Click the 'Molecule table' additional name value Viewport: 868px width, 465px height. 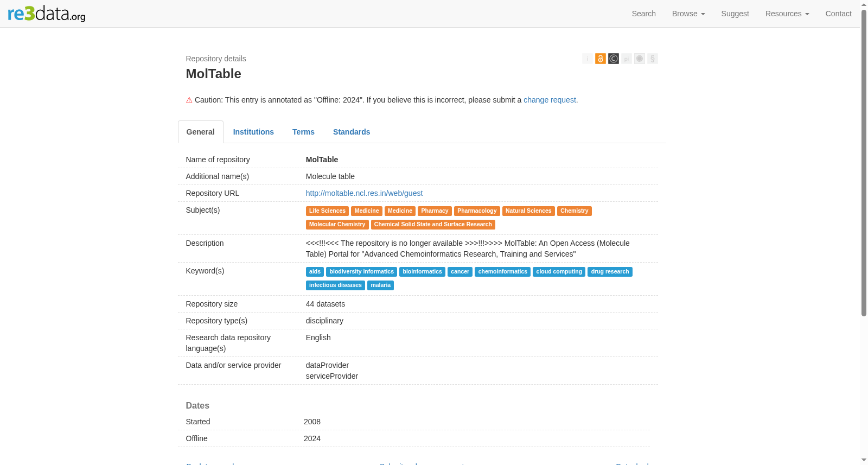click(x=330, y=176)
